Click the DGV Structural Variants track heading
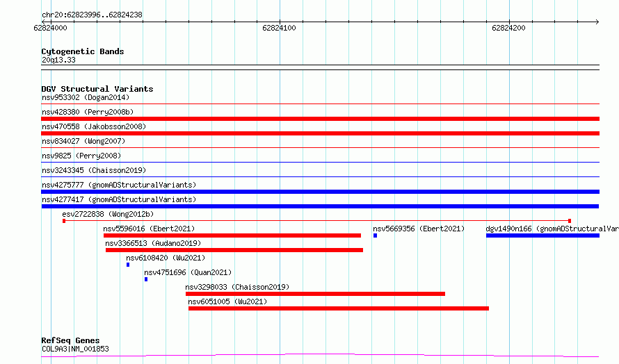The width and height of the screenshot is (619, 364). (97, 89)
